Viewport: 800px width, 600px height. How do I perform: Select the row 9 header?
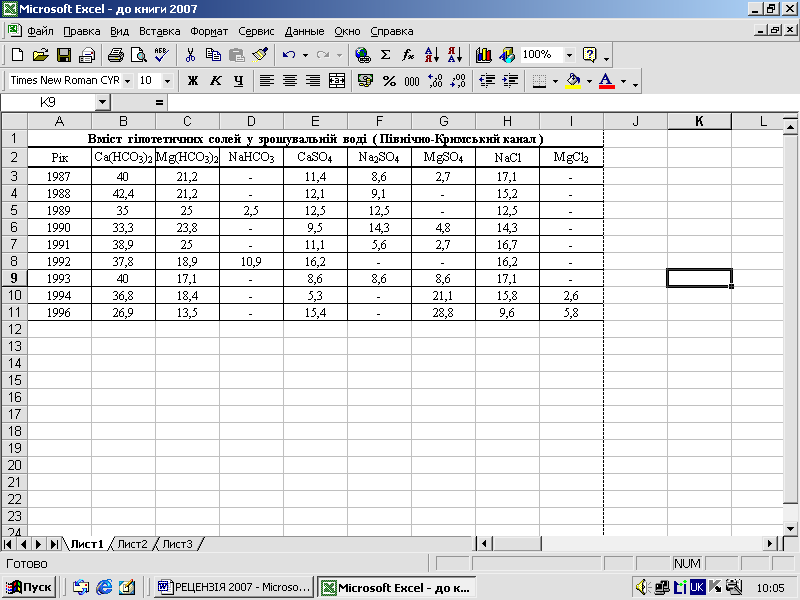14,278
